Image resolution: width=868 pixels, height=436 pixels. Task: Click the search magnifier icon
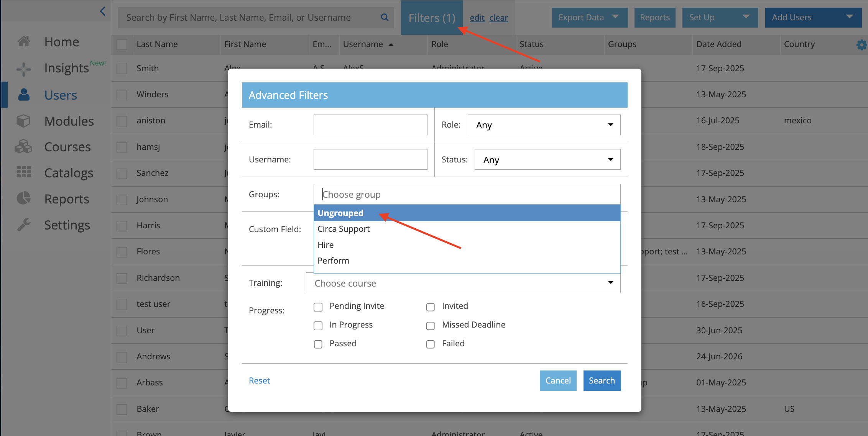click(385, 18)
